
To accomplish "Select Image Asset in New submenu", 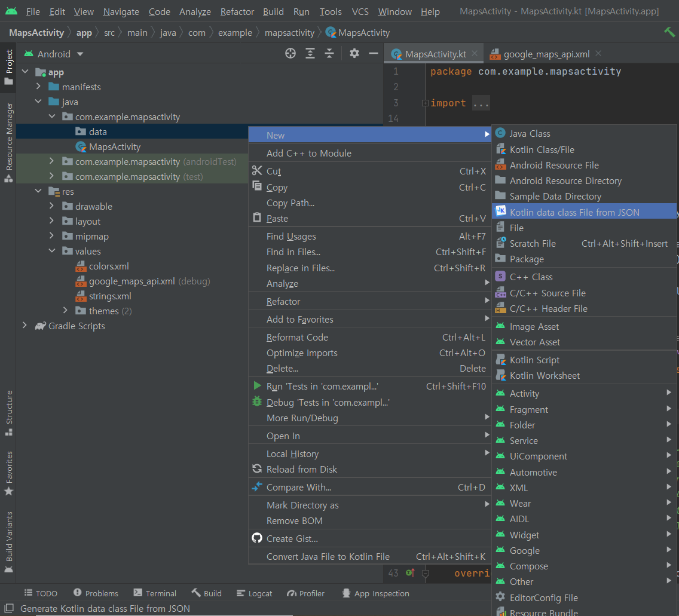I will [585, 326].
